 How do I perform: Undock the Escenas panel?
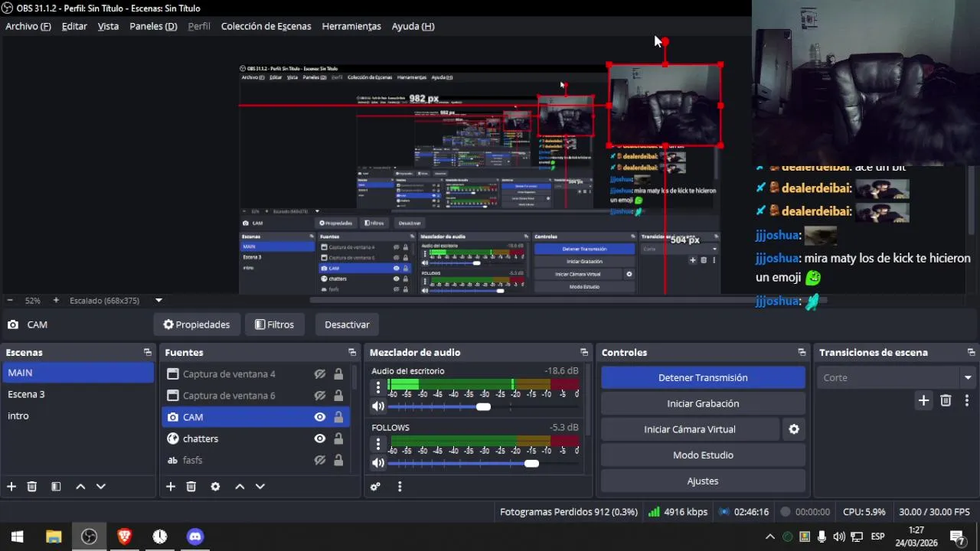point(148,352)
